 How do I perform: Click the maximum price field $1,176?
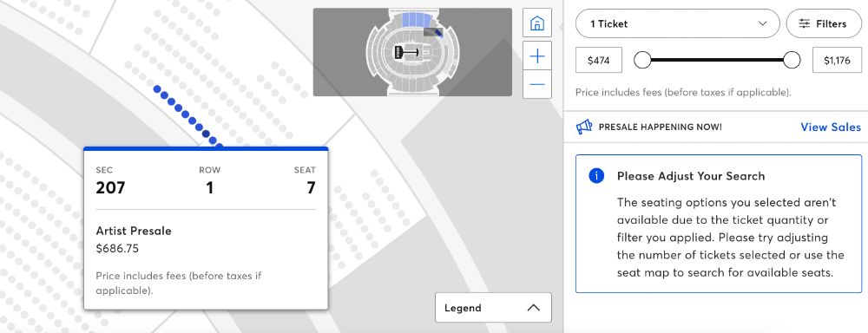(x=837, y=61)
